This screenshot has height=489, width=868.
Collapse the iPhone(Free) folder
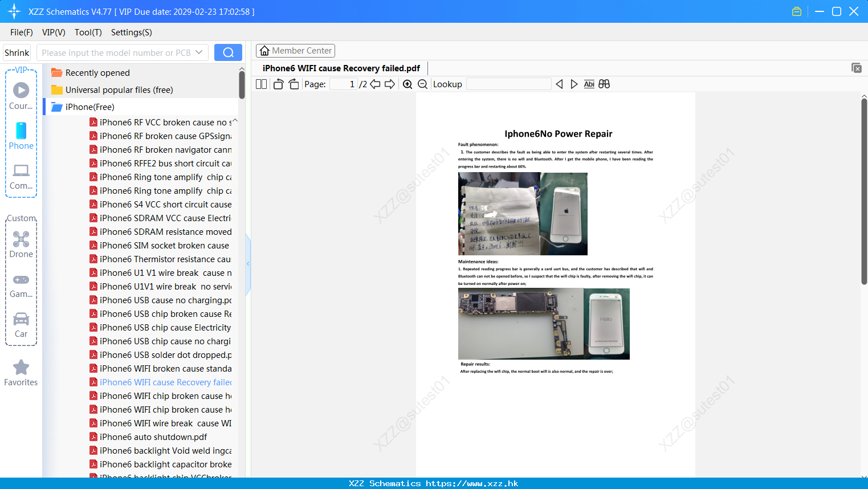pyautogui.click(x=83, y=107)
